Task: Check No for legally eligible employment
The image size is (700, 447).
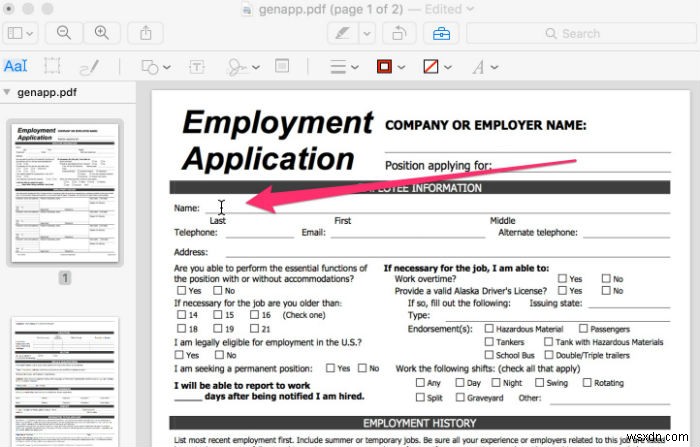Action: [219, 355]
